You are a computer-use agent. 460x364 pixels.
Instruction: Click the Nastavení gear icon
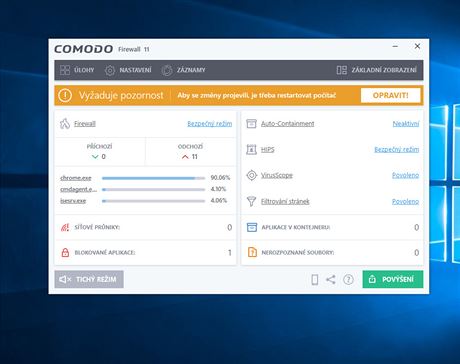click(x=110, y=70)
